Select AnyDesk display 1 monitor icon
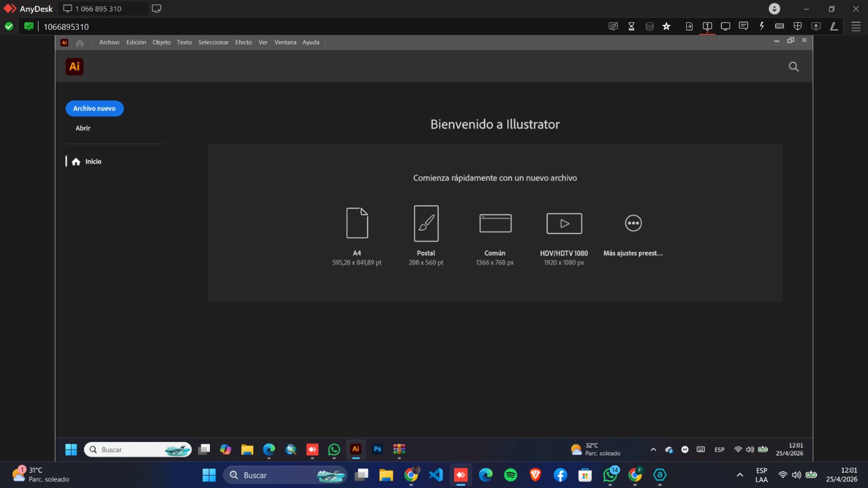Screen dimensions: 868x488 [x=707, y=26]
